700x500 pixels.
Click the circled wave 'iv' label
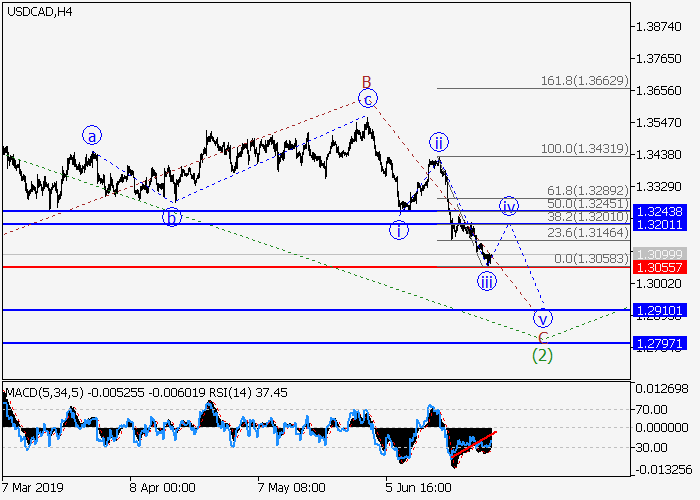pyautogui.click(x=509, y=206)
